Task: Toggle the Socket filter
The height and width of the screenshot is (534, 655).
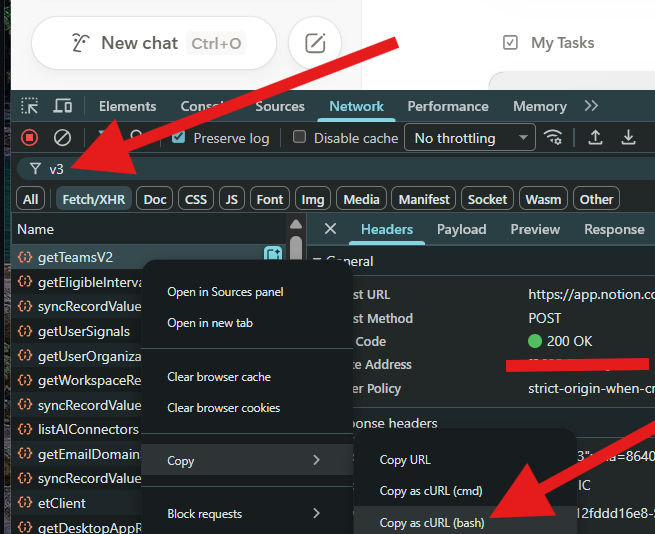Action: (x=487, y=199)
